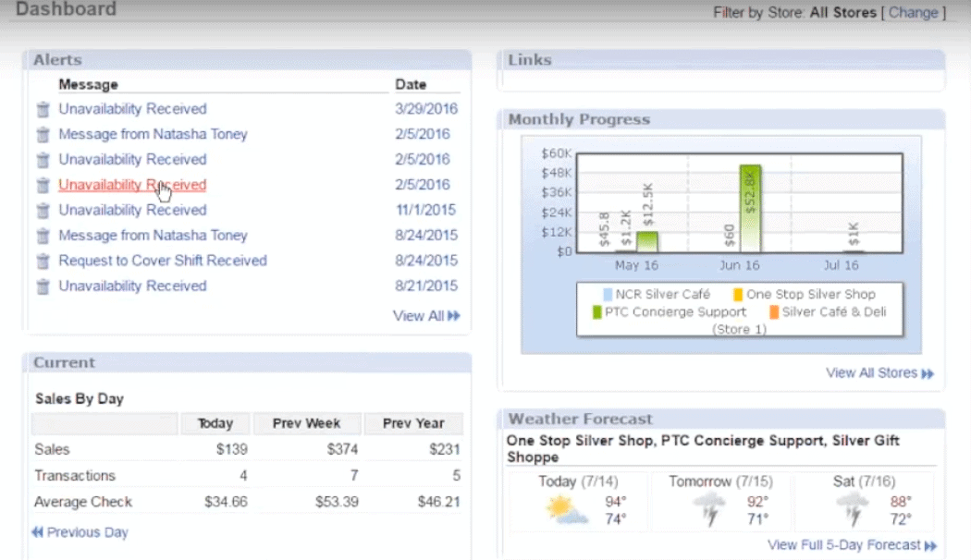Click the Today column header in Sales By Day

pyautogui.click(x=215, y=423)
